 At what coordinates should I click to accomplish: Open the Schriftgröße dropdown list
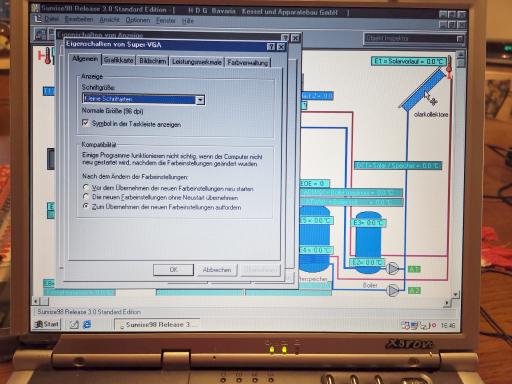coord(200,100)
